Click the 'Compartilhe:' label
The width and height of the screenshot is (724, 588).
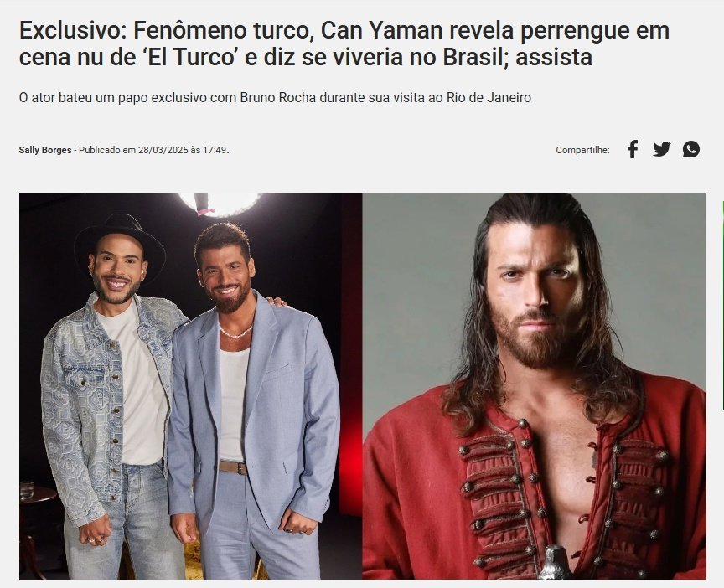[582, 150]
